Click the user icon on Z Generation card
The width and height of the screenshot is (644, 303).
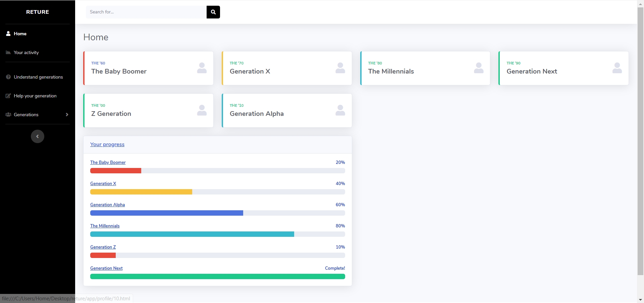tap(202, 110)
